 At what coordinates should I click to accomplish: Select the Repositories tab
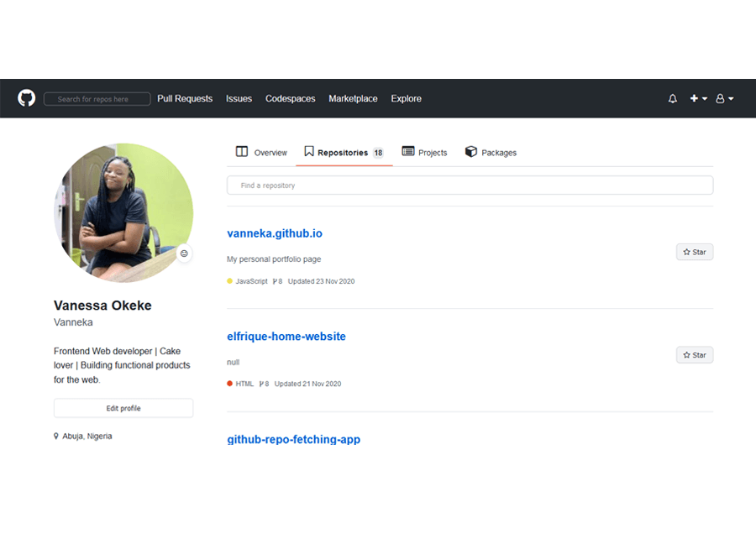pos(344,152)
